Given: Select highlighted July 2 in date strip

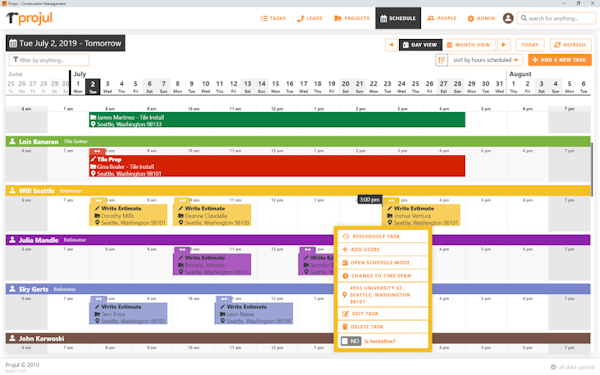Looking at the screenshot, I should tap(93, 86).
